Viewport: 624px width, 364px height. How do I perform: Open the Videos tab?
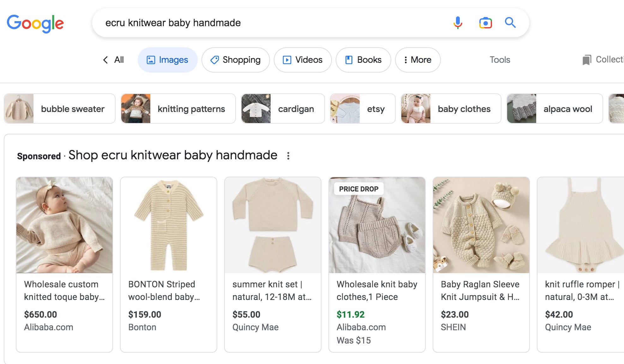point(303,60)
